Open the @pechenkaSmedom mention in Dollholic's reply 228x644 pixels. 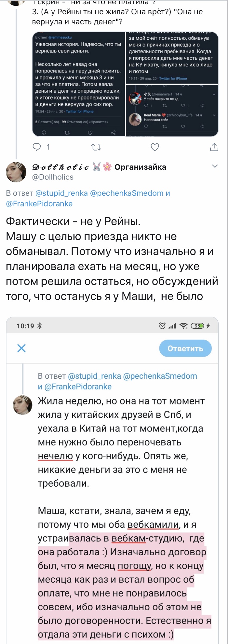point(127,193)
